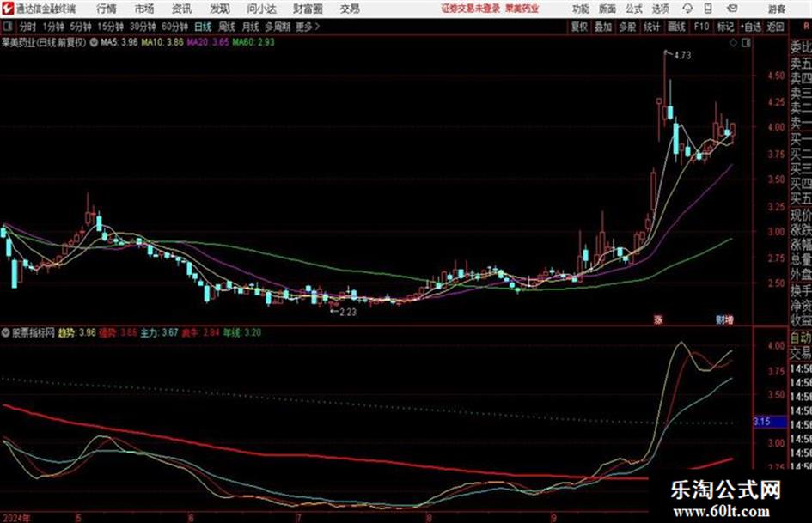The width and height of the screenshot is (812, 523).
Task: Open the 发现 menu
Action: (220, 9)
